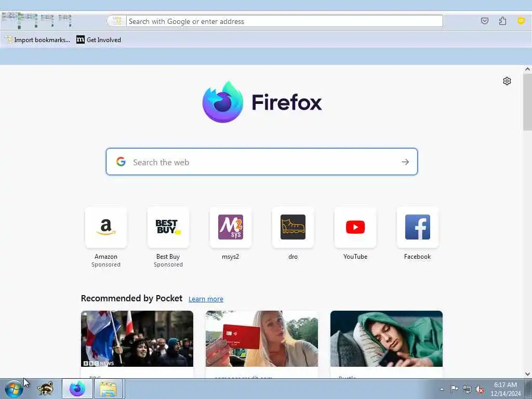This screenshot has width=532, height=399.
Task: Open the Windows Start button
Action: tap(14, 389)
